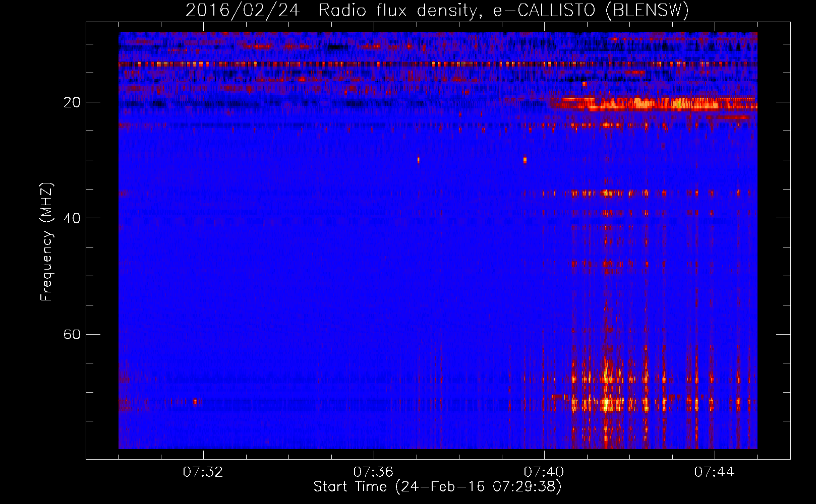Click the 07:44 time tick label
Image resolution: width=816 pixels, height=504 pixels.
(714, 472)
